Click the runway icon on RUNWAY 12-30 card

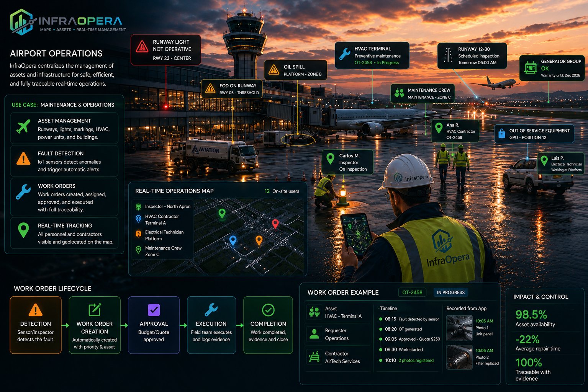(x=447, y=55)
